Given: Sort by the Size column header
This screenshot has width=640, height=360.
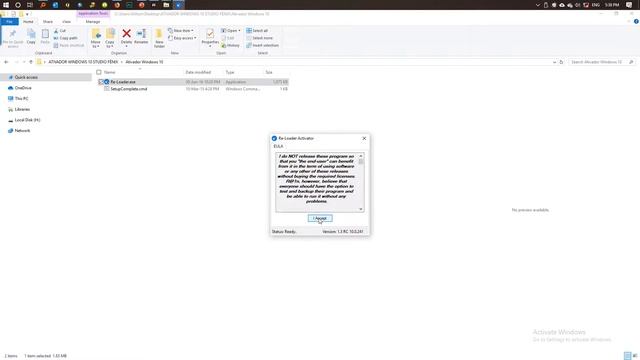Looking at the screenshot, I should (x=269, y=72).
